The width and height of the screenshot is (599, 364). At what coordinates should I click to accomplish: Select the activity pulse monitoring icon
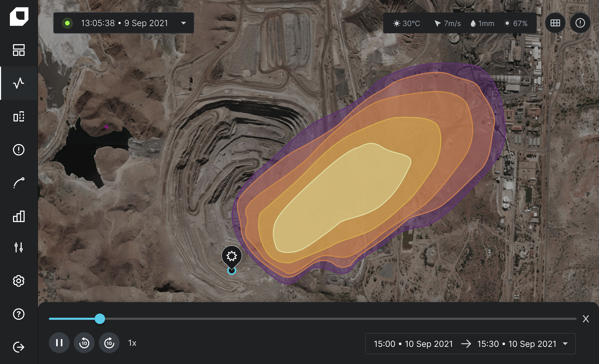[19, 83]
